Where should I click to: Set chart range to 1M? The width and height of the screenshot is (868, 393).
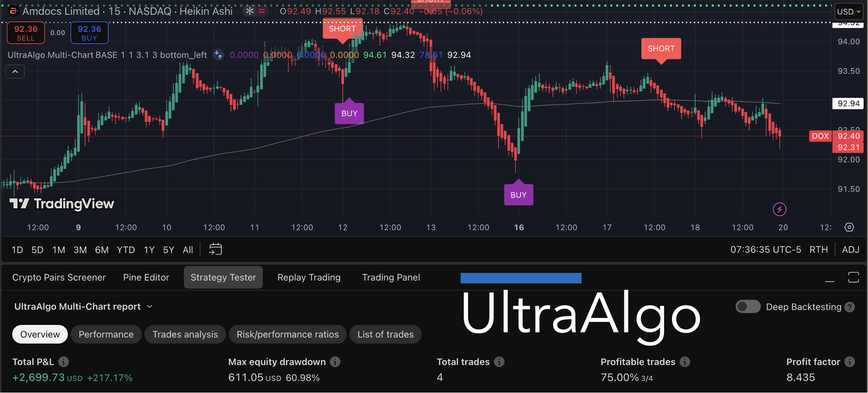click(x=59, y=250)
